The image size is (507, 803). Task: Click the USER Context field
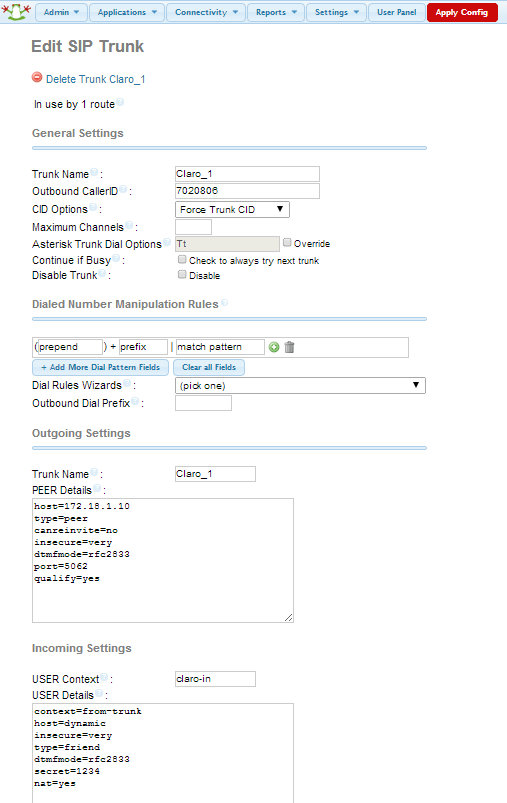tap(215, 679)
